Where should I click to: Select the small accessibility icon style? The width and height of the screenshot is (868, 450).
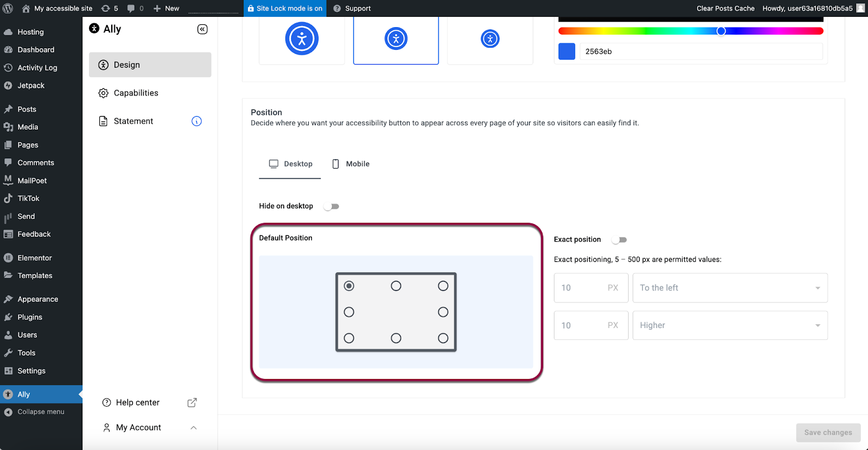point(490,39)
